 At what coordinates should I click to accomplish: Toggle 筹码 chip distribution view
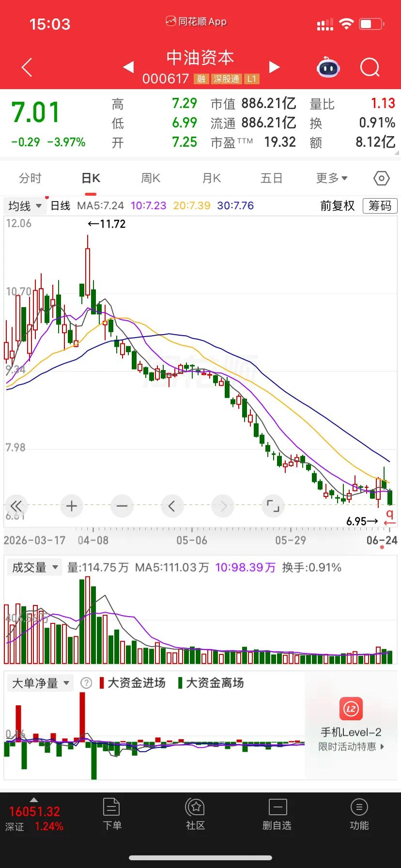(x=380, y=206)
